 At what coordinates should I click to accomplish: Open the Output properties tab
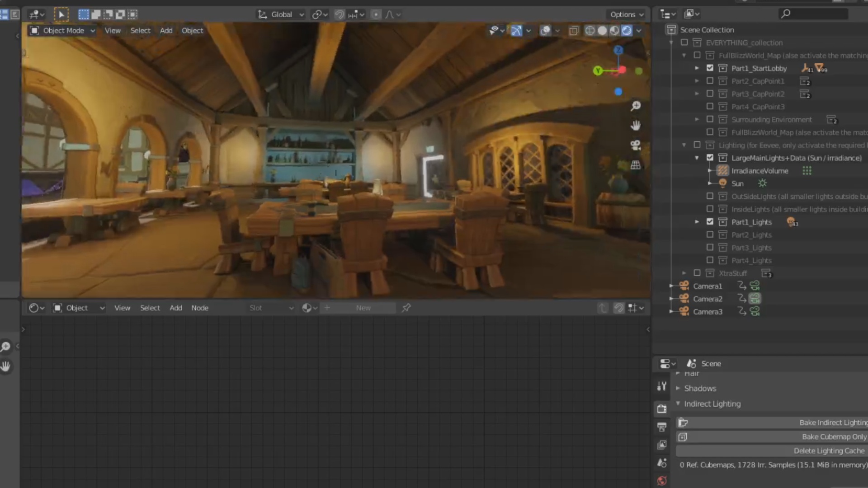pos(662,427)
